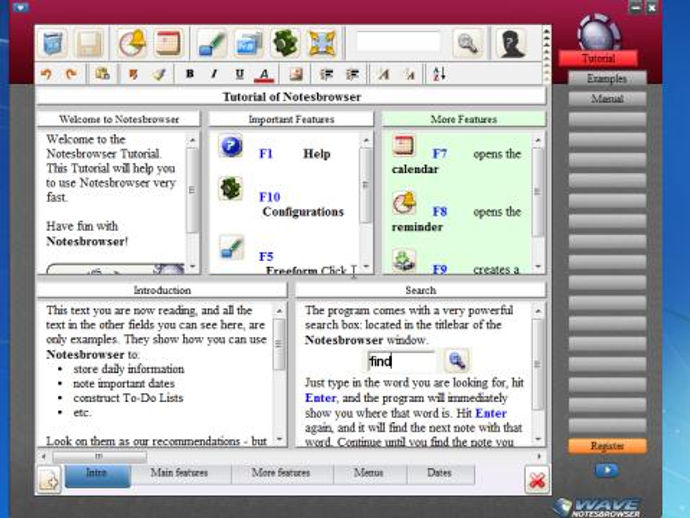Click the red X delete button at bottom right
The image size is (690, 518).
pyautogui.click(x=537, y=481)
